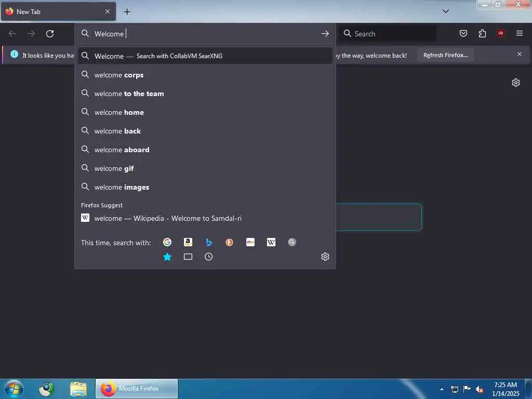Search this time with Google icon
This screenshot has height=399, width=532.
[167, 242]
